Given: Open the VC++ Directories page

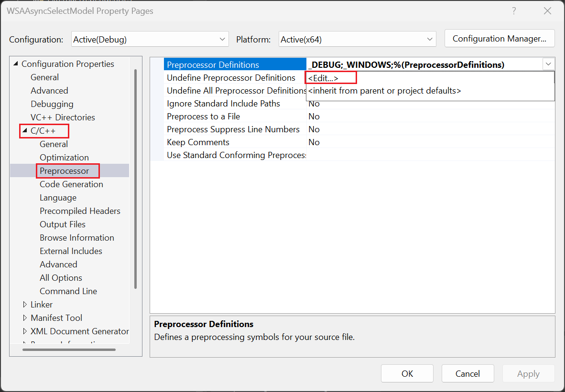Looking at the screenshot, I should click(x=63, y=117).
